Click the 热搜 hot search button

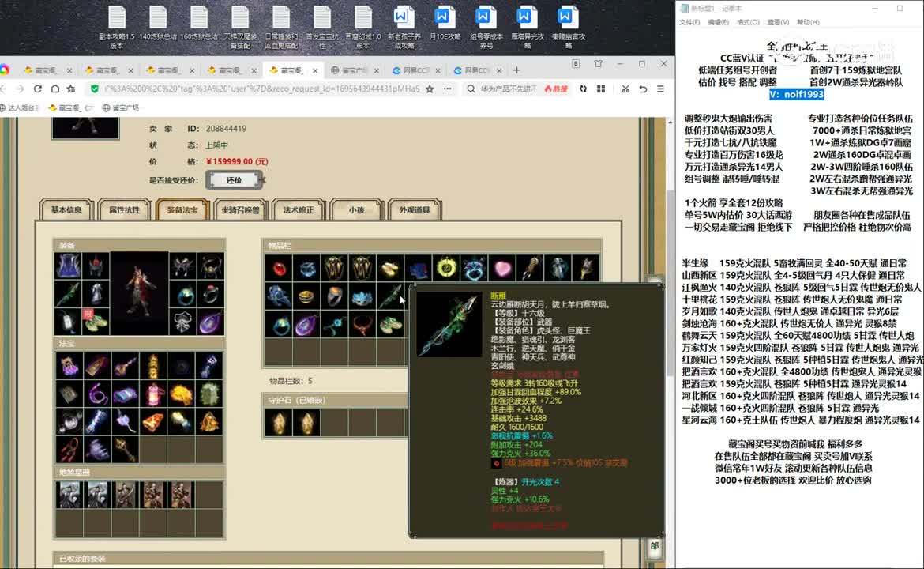556,89
